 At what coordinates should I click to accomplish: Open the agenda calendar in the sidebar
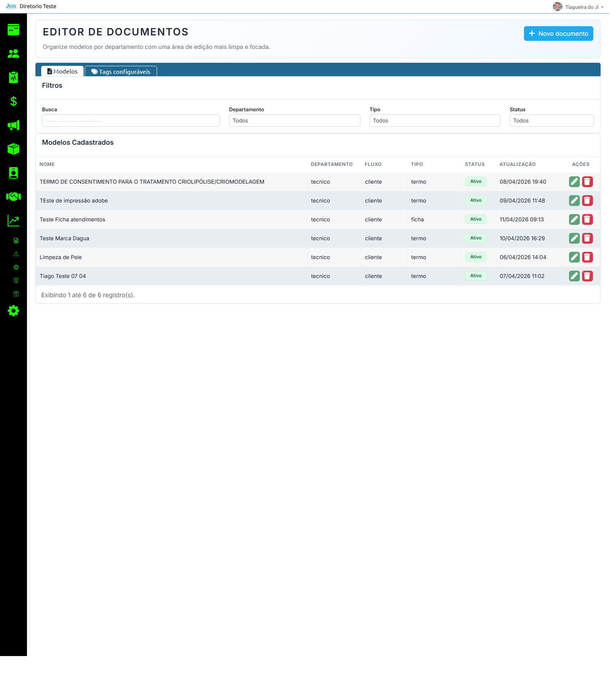(x=13, y=30)
